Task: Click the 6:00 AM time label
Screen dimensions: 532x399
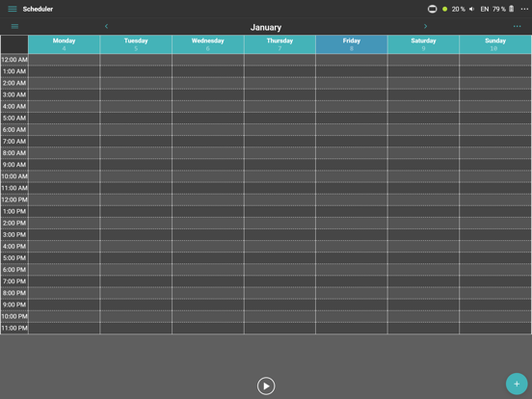Action: click(14, 129)
